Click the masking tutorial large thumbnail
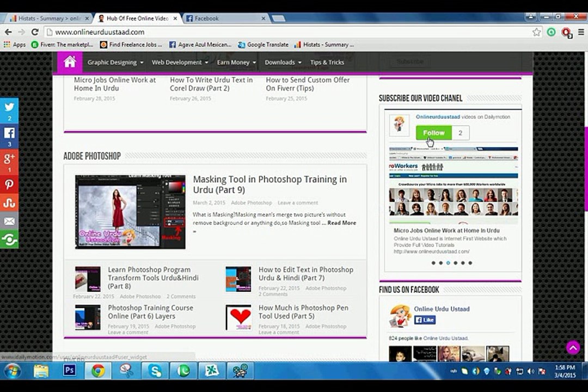This screenshot has width=588, height=392. point(130,212)
